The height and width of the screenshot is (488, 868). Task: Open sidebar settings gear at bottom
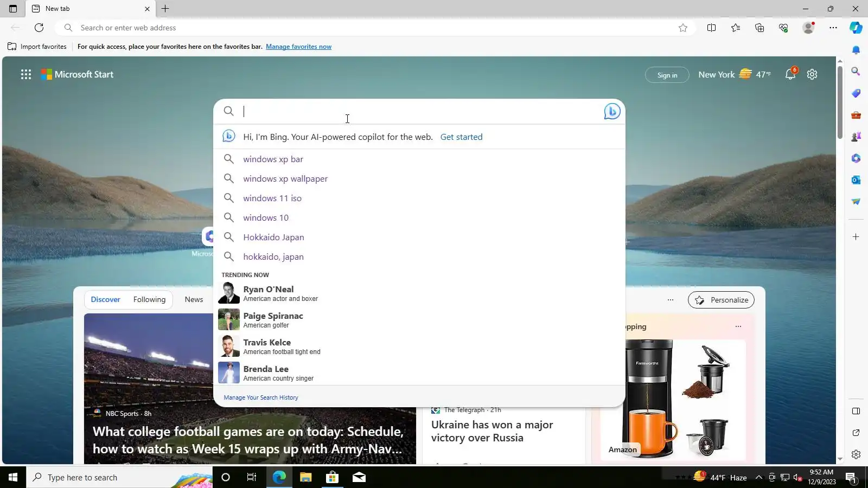856,454
